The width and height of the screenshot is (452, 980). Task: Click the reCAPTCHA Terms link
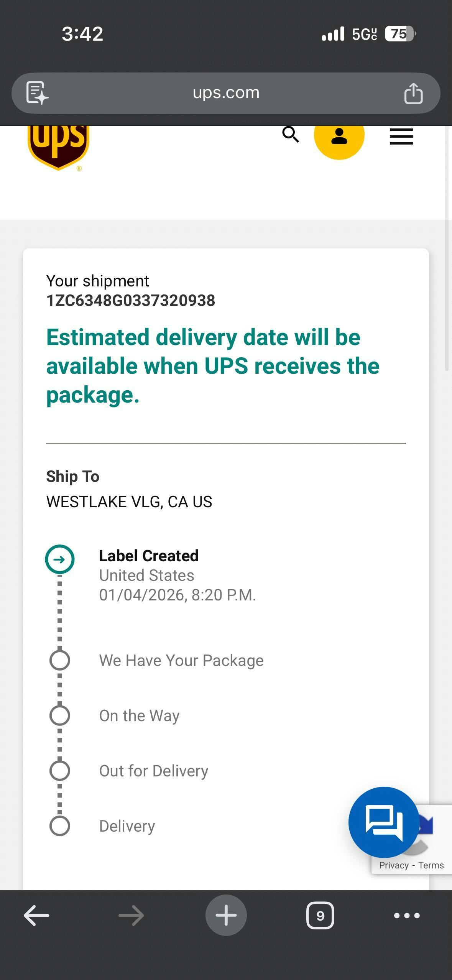pos(431,865)
